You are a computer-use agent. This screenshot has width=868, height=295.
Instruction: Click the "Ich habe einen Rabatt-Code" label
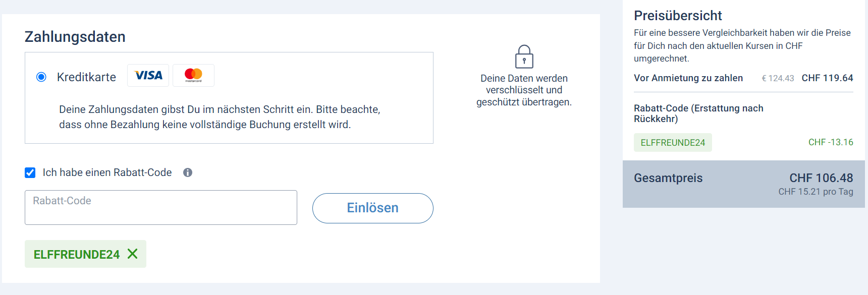[x=107, y=172]
